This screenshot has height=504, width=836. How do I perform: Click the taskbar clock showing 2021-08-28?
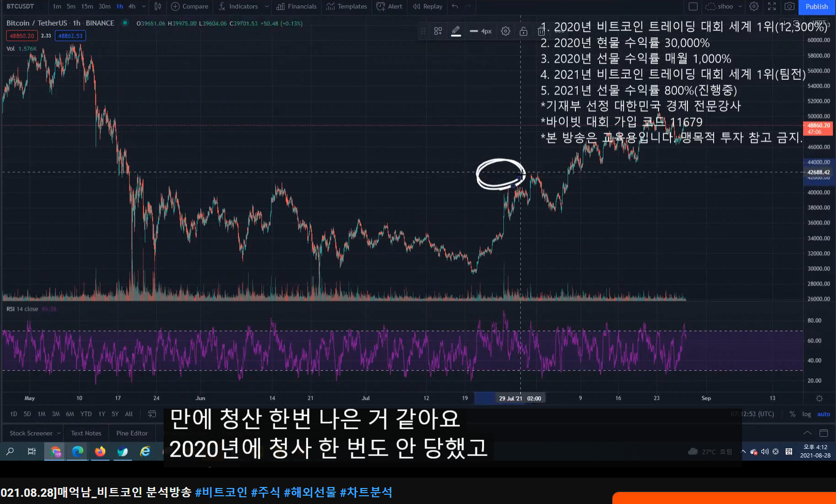click(815, 451)
